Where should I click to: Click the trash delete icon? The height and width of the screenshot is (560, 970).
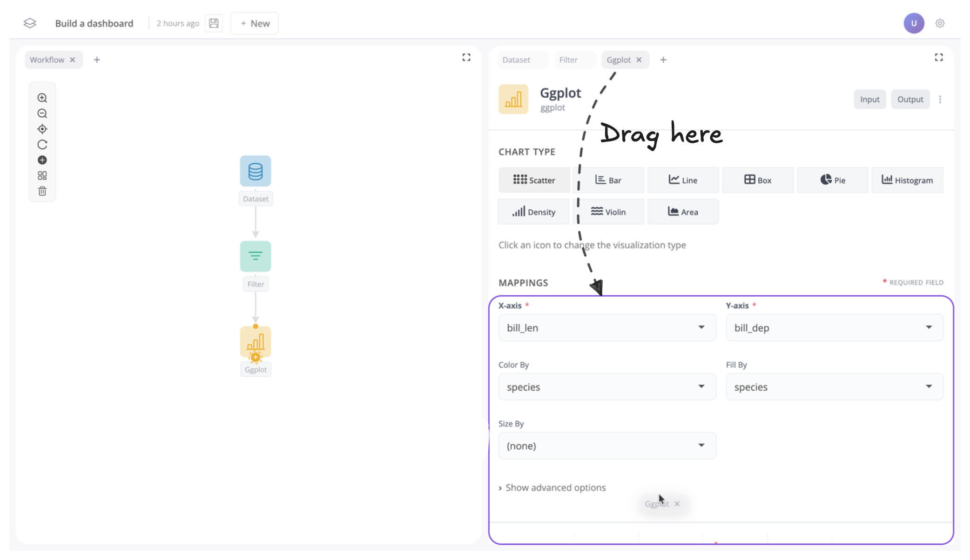click(42, 191)
